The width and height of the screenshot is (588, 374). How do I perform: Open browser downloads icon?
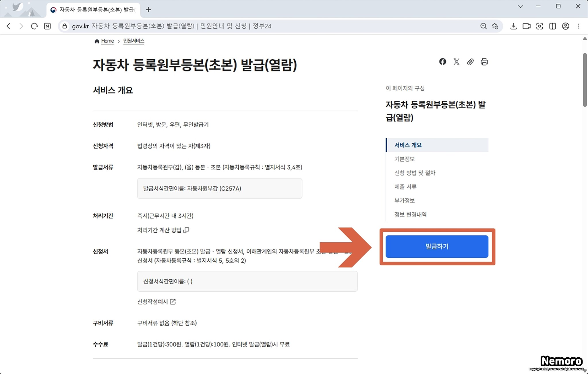click(x=513, y=26)
